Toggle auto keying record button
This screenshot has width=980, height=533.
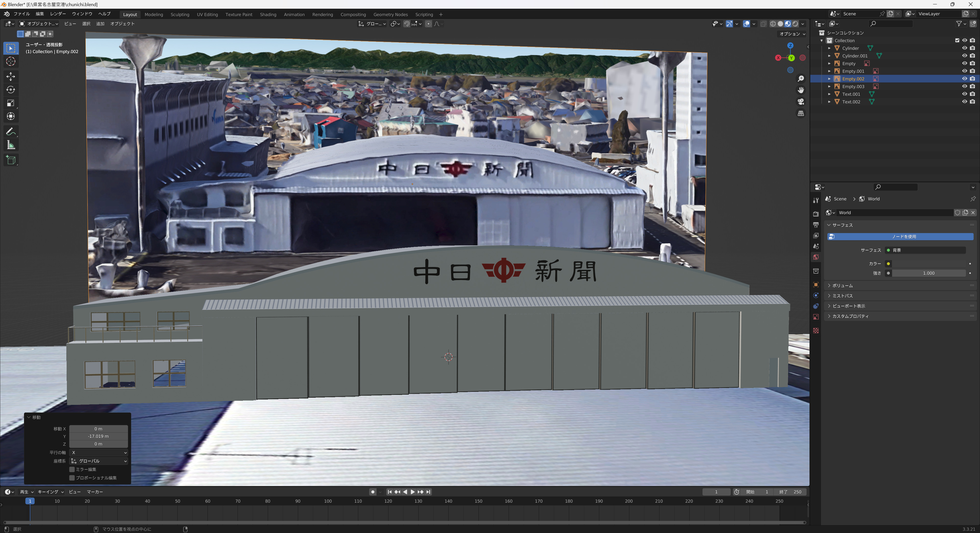(x=372, y=492)
